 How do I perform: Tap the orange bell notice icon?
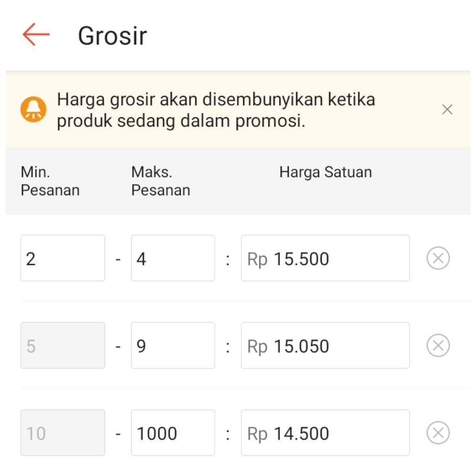pyautogui.click(x=33, y=110)
